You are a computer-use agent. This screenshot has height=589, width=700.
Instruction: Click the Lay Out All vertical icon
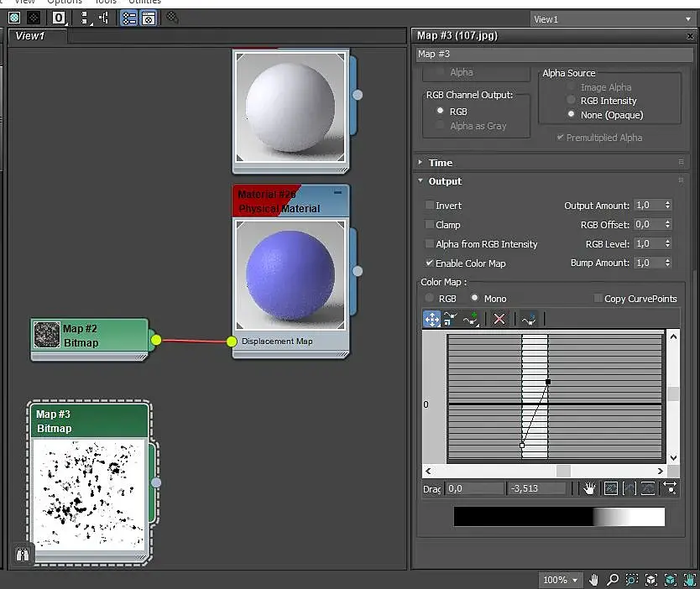point(85,18)
